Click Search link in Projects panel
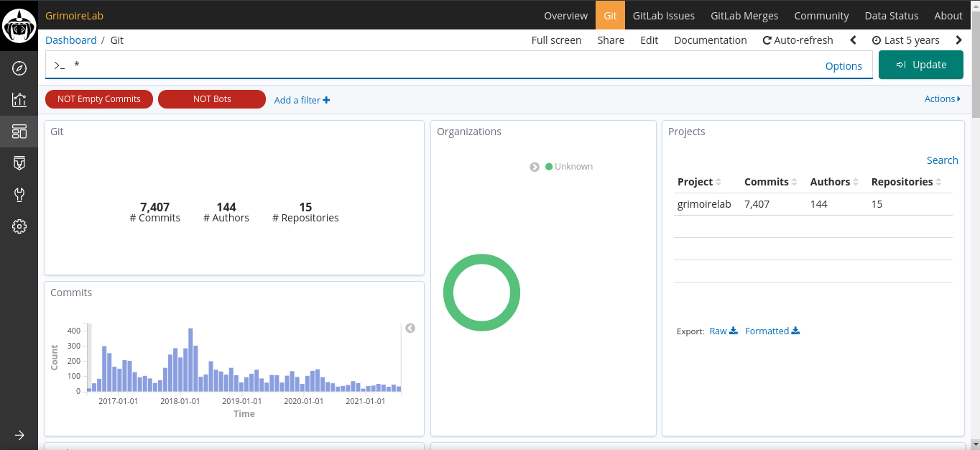This screenshot has width=980, height=450. (942, 160)
